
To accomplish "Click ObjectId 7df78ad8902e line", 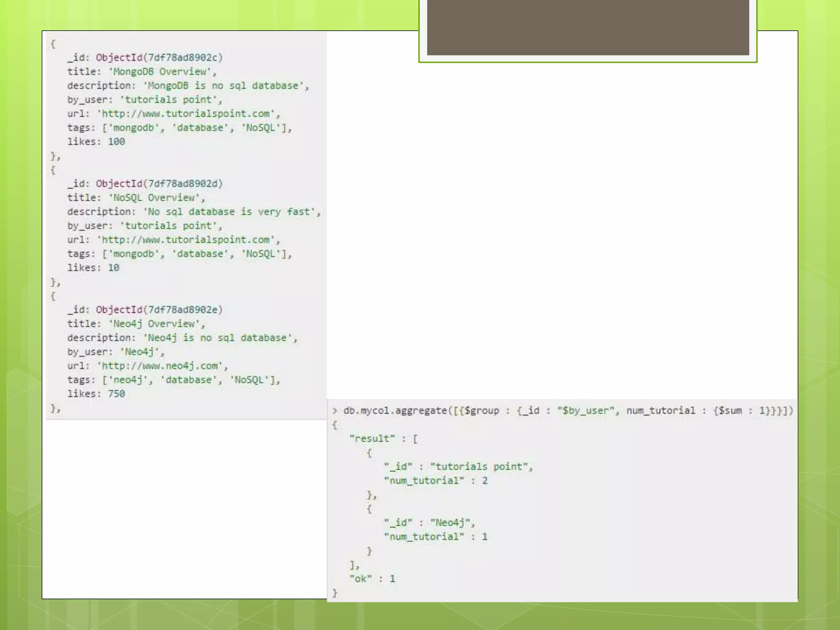I will click(x=158, y=310).
